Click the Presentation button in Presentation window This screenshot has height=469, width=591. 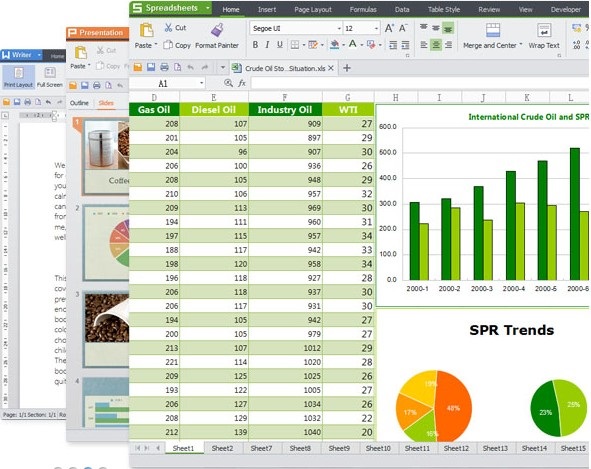click(97, 33)
